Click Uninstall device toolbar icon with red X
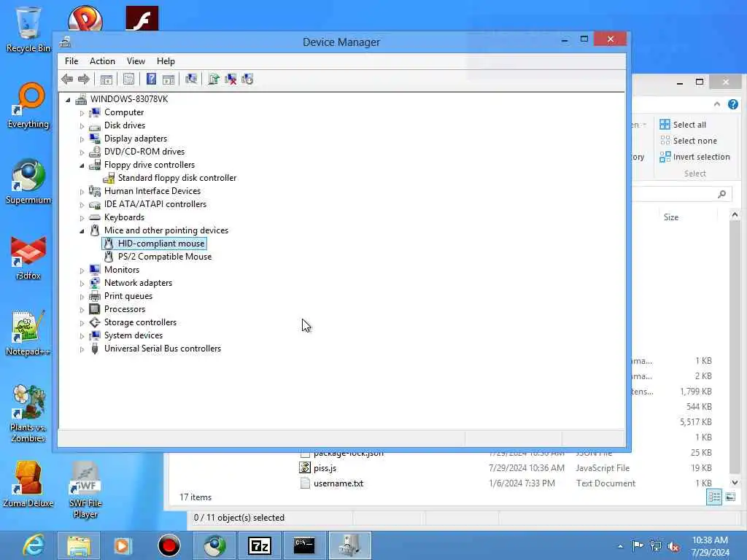The width and height of the screenshot is (747, 560). [231, 79]
